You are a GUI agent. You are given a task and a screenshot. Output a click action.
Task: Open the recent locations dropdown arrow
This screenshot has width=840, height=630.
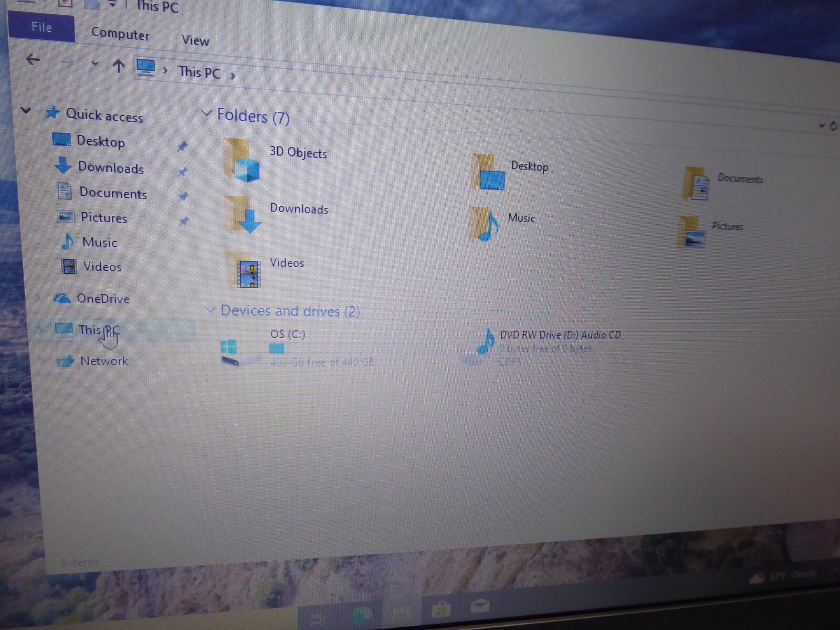pos(94,64)
